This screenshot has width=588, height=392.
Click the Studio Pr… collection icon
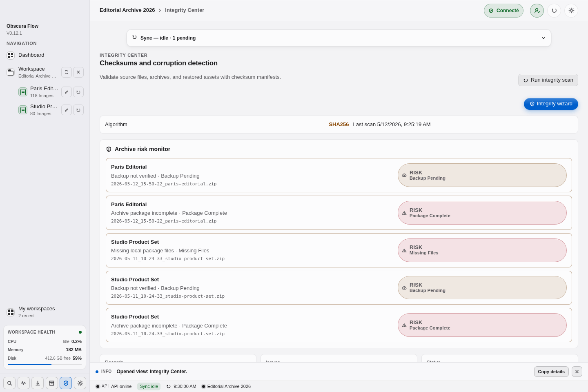23,110
